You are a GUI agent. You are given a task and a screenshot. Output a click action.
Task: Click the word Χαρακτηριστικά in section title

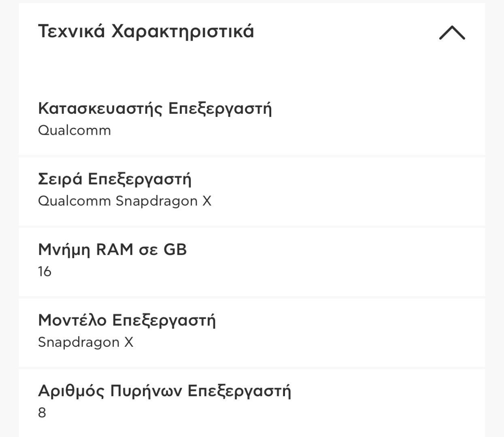(183, 31)
